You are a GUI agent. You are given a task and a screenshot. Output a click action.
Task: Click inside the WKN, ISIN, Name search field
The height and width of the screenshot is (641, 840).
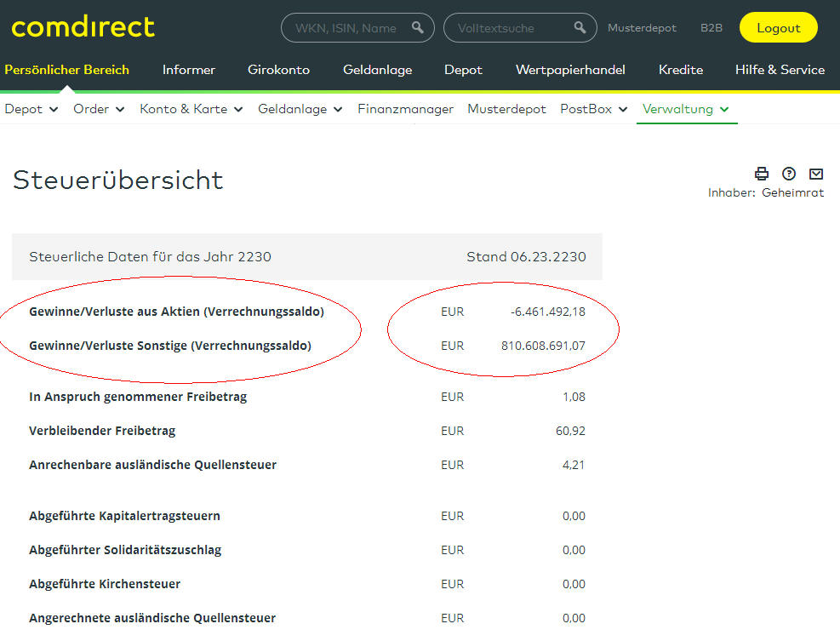pyautogui.click(x=349, y=27)
